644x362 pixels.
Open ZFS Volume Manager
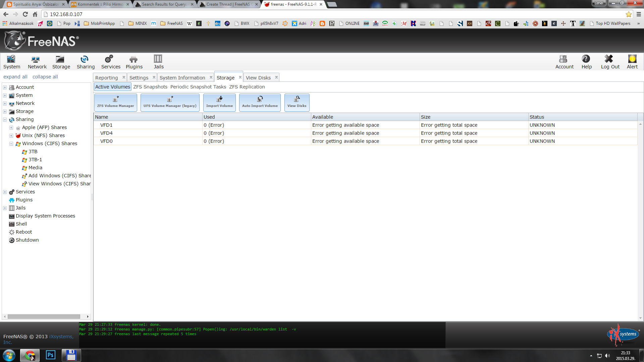coord(115,102)
